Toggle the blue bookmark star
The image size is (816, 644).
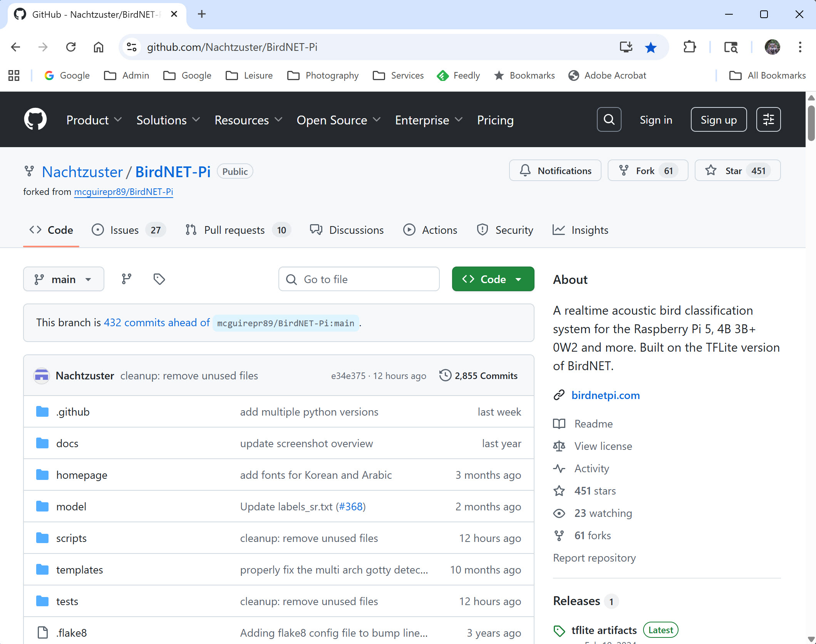[x=651, y=47]
